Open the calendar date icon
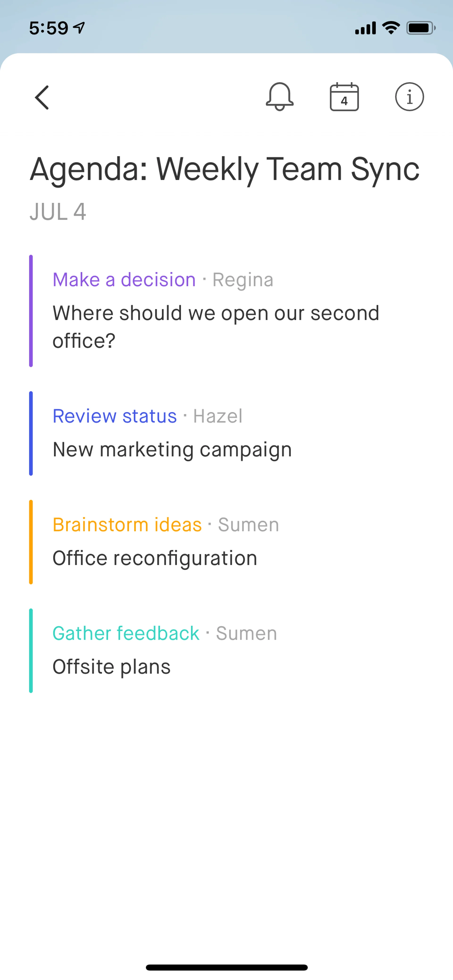Screen dimensions: 453x980 344,97
